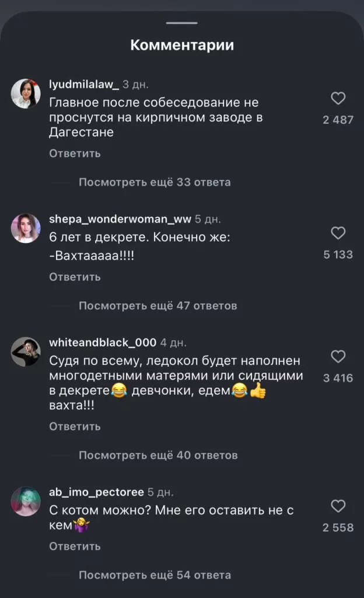Like the comment by lyudmilalaw_
The height and width of the screenshot is (598, 364).
click(x=338, y=99)
